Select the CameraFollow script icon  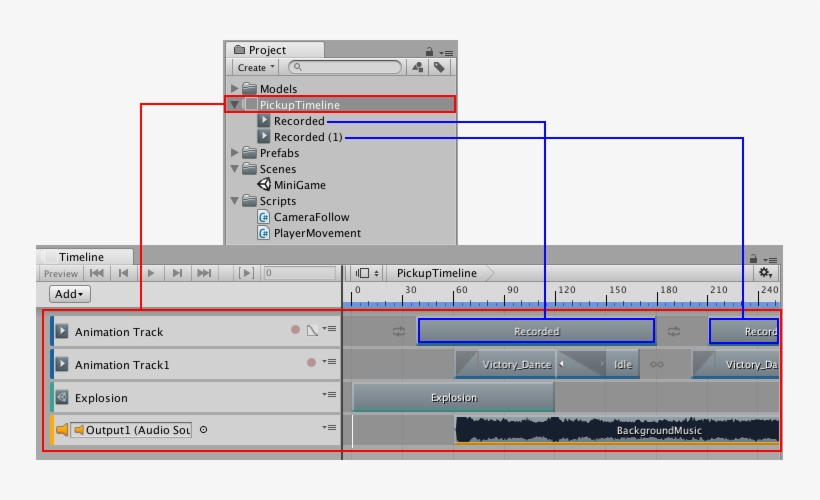pos(264,217)
